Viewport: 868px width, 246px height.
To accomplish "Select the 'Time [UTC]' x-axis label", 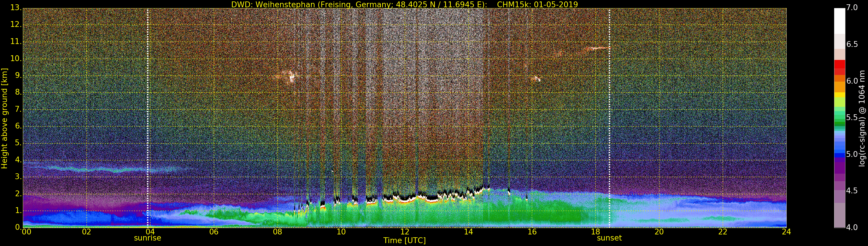I will click(404, 241).
